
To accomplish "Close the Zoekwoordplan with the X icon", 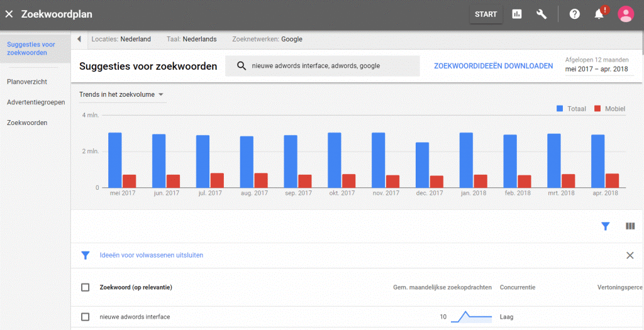I will pyautogui.click(x=9, y=14).
